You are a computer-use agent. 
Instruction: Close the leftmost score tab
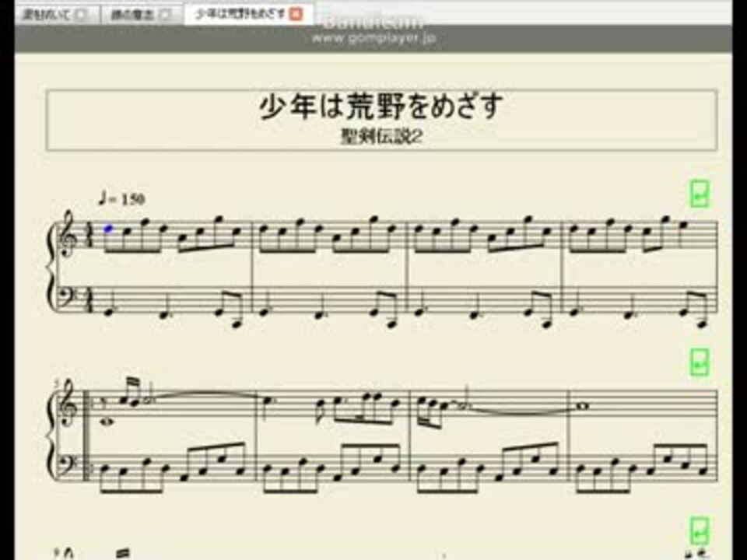(81, 15)
